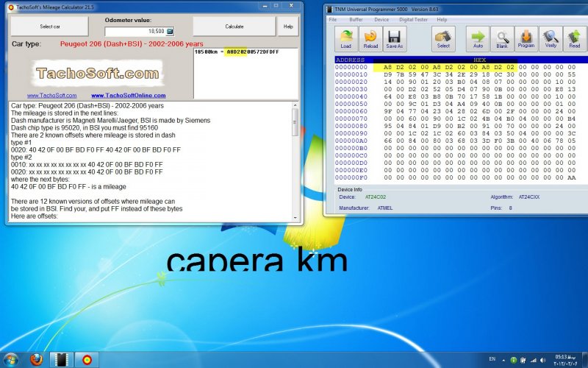The image size is (588, 368).
Task: Click the Blank check magnifier icon
Action: tap(502, 39)
